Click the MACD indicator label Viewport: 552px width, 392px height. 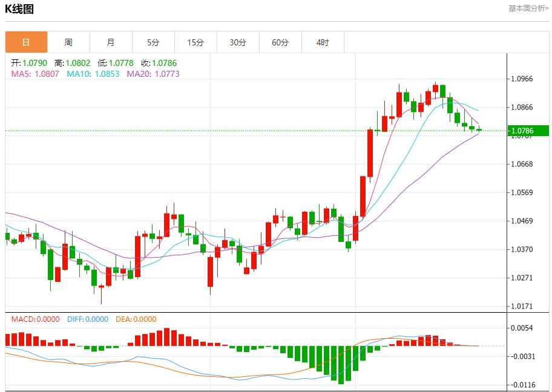coord(36,319)
